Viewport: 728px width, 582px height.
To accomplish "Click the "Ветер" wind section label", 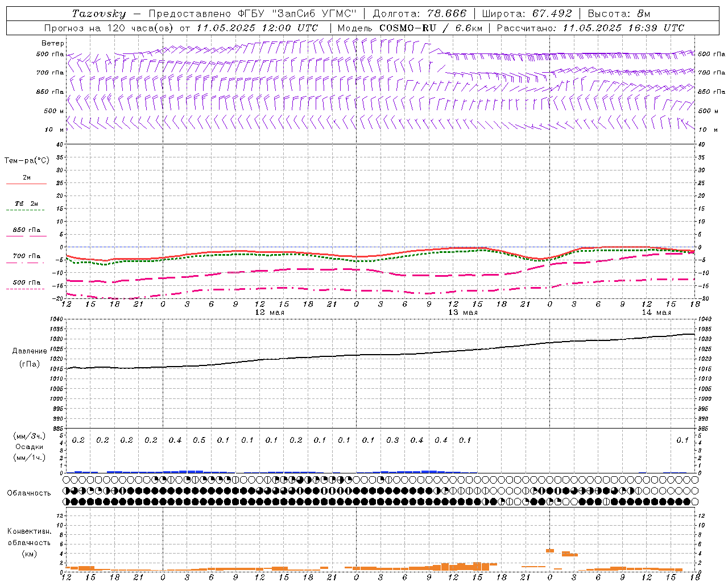I will (52, 43).
